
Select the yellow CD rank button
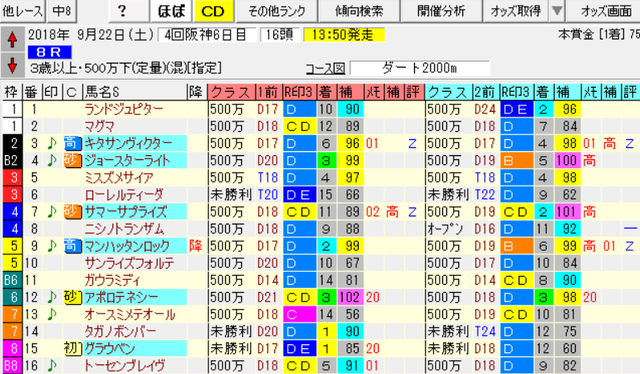click(213, 11)
